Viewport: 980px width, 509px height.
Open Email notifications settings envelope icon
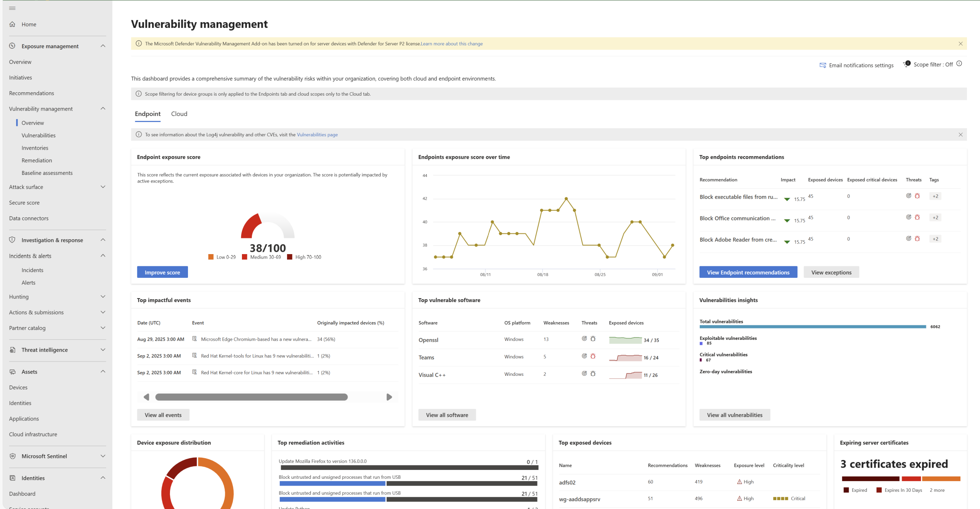pos(822,65)
